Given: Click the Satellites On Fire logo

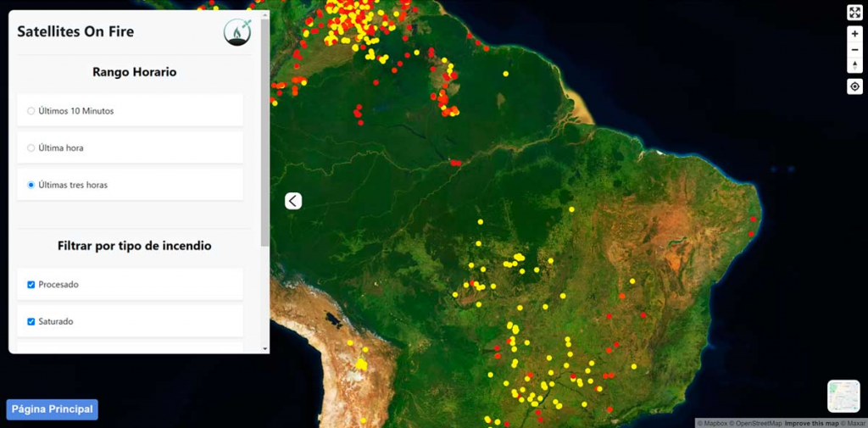Looking at the screenshot, I should point(237,32).
